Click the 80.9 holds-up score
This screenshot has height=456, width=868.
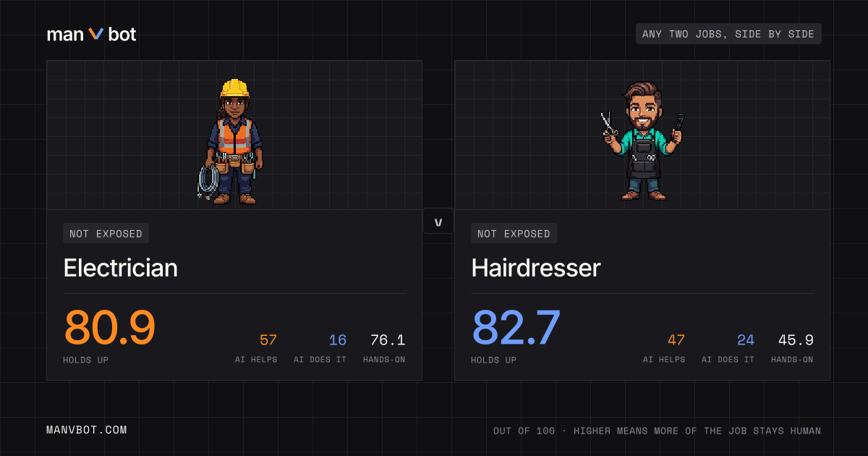[110, 327]
